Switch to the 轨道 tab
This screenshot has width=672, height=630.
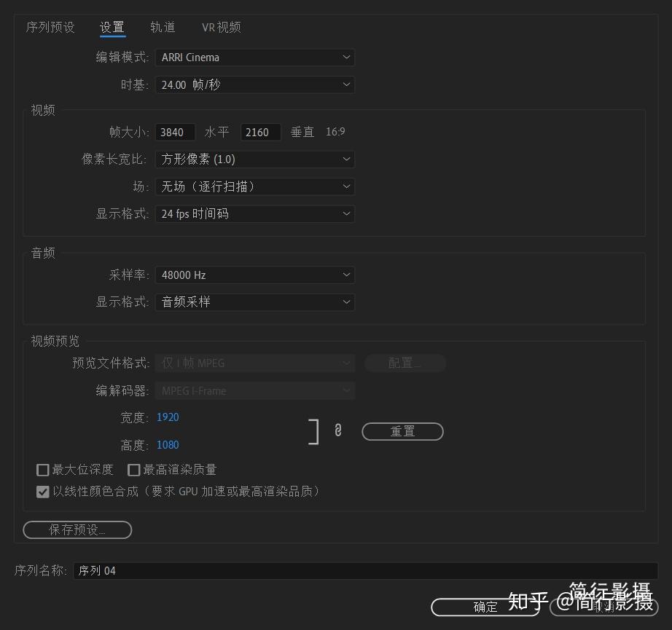click(163, 28)
